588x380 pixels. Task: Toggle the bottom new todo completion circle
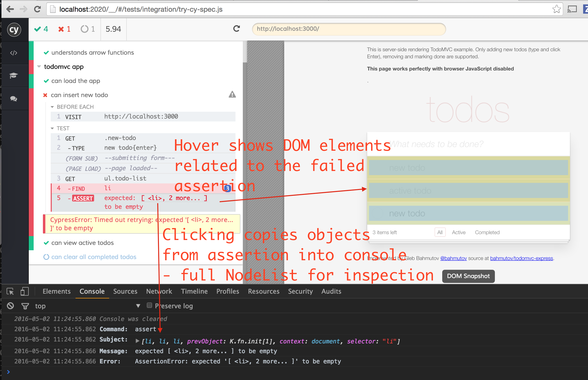tap(377, 213)
